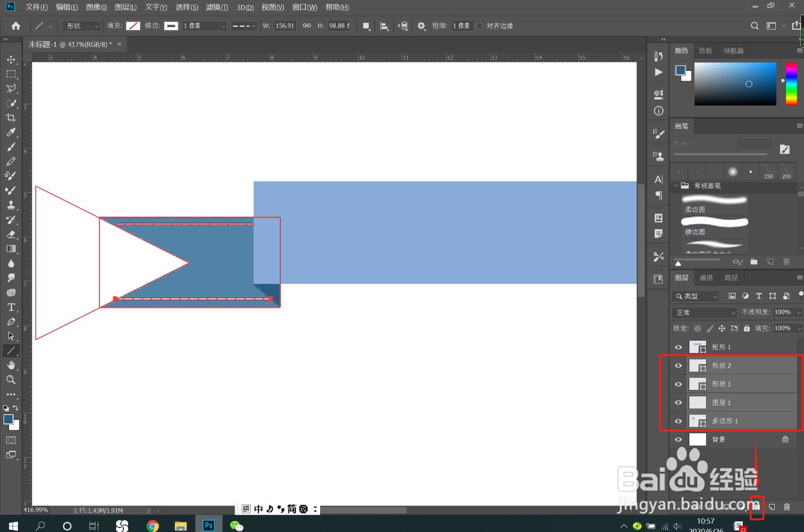Click the stroke color swatch in options bar
The image size is (804, 532).
[171, 26]
